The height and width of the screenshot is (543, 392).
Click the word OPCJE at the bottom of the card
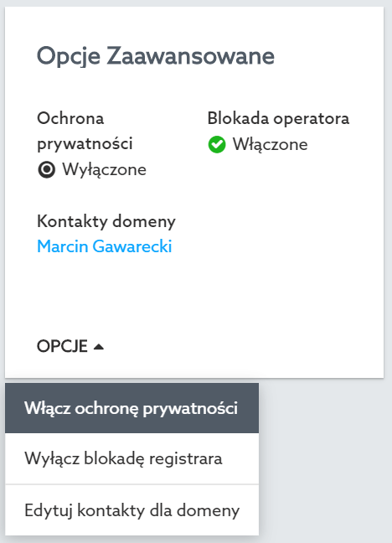(62, 346)
